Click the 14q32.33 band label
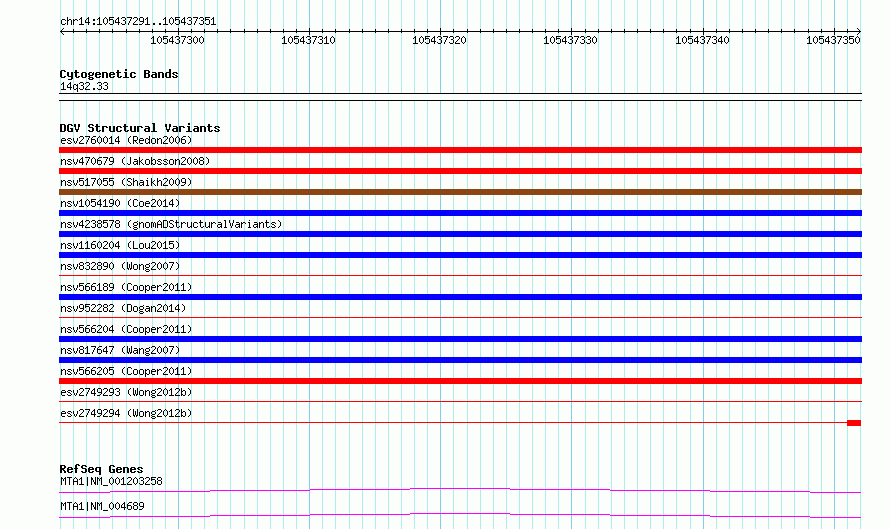The width and height of the screenshot is (890, 529). pos(84,86)
